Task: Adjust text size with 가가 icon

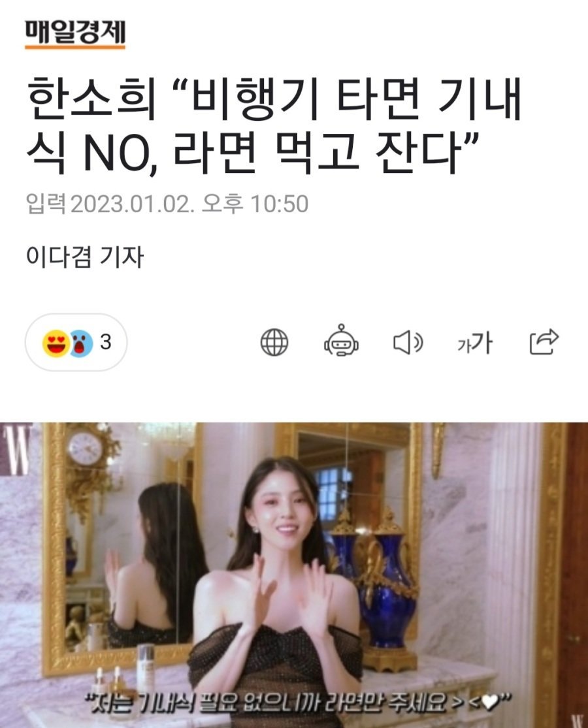Action: click(x=474, y=342)
